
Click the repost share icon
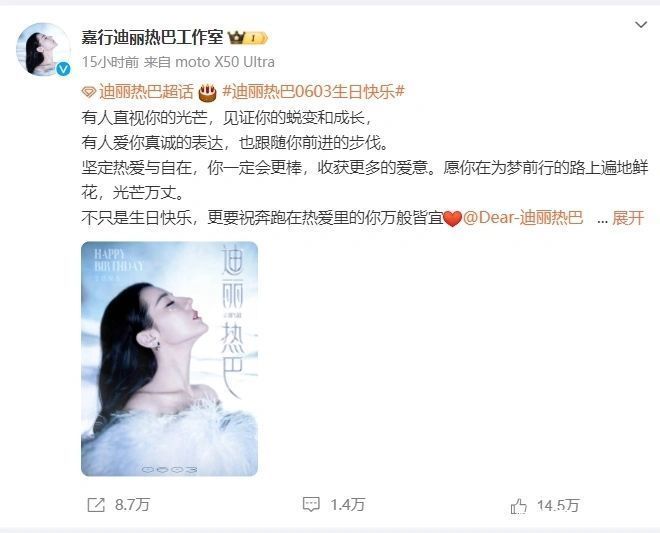coord(96,504)
